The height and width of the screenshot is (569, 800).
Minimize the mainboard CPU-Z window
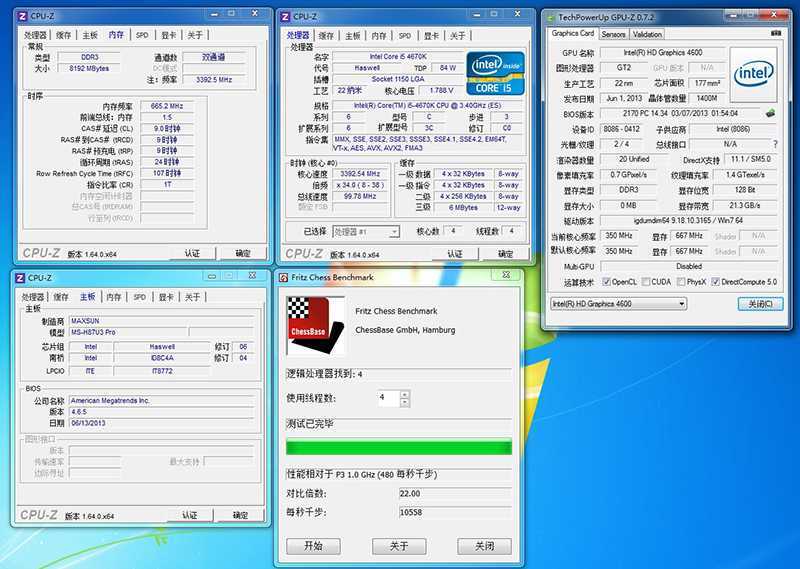coord(212,276)
